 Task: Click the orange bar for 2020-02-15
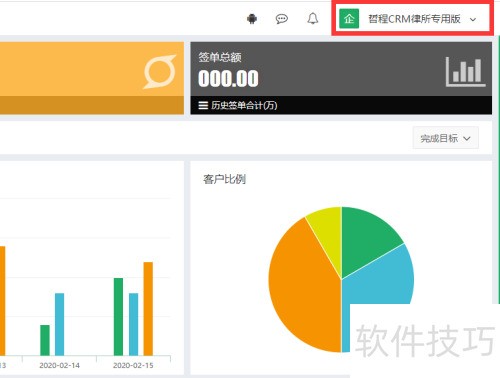[148, 309]
